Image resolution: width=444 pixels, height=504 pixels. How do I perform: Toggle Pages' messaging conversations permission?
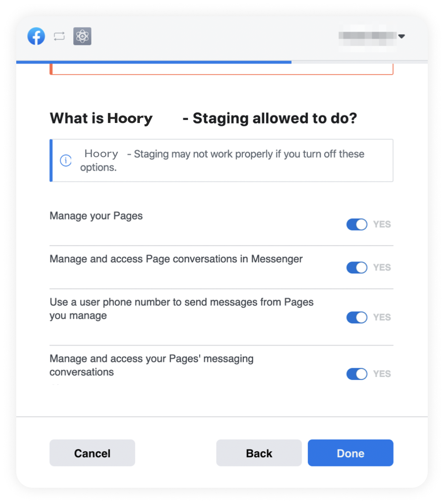pyautogui.click(x=357, y=374)
